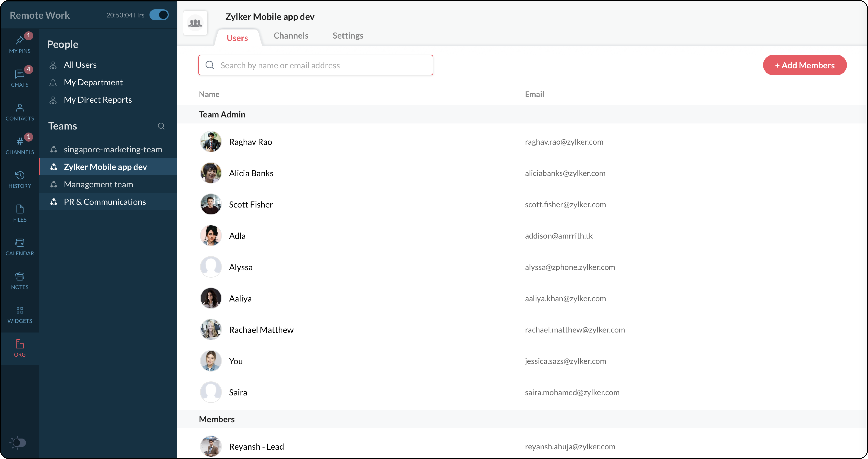Click Raghav Rao's profile picture
Image resolution: width=868 pixels, height=459 pixels.
coord(211,141)
